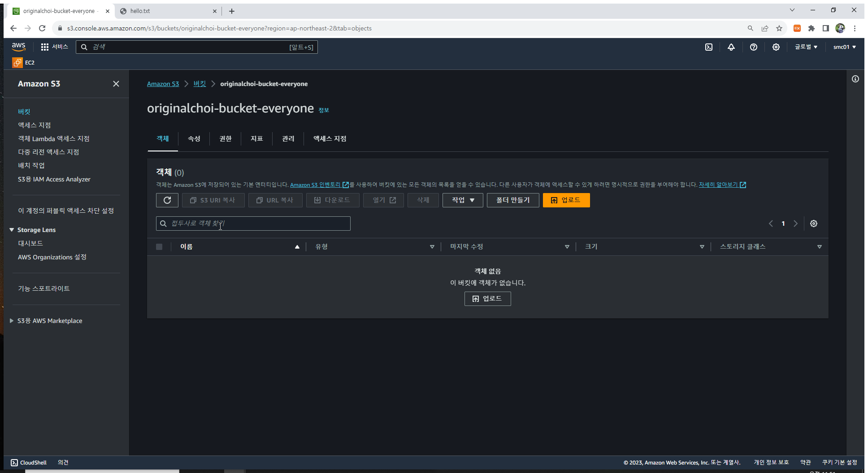Screen dimensions: 868x473
Task: Open Chrome three-dot menu
Action: pyautogui.click(x=855, y=28)
